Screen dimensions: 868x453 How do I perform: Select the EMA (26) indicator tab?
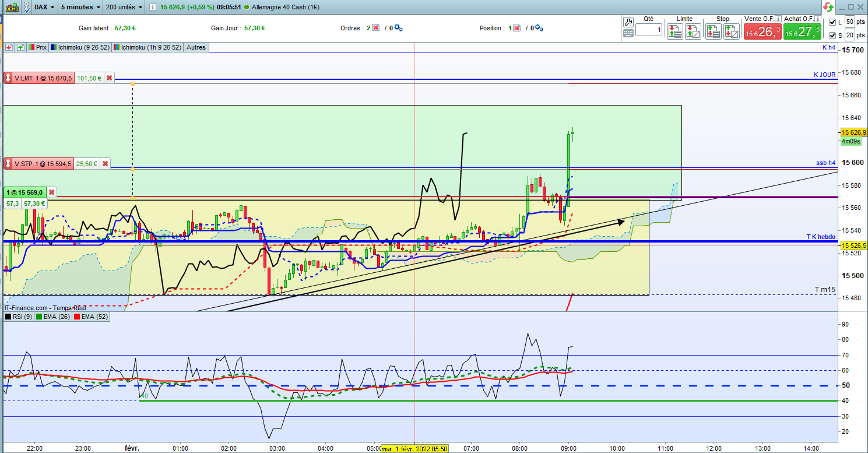click(52, 317)
